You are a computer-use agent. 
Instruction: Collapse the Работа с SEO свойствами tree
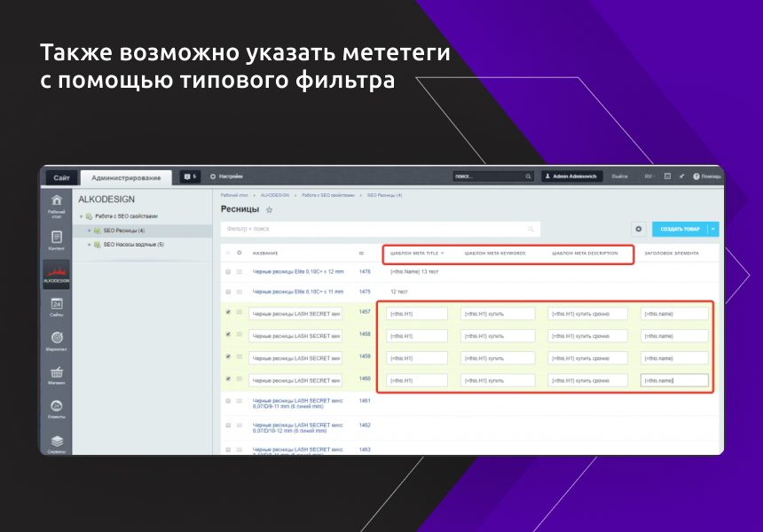[x=83, y=215]
